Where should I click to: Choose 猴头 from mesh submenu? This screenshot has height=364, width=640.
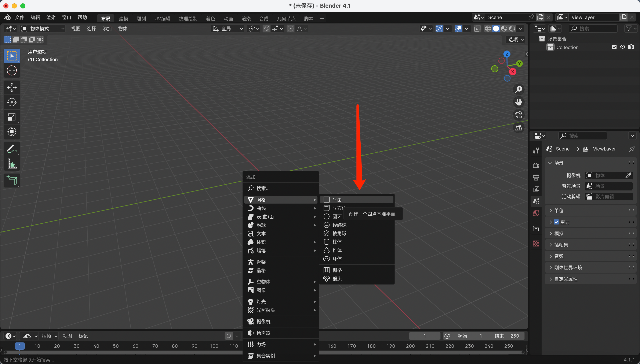(337, 279)
